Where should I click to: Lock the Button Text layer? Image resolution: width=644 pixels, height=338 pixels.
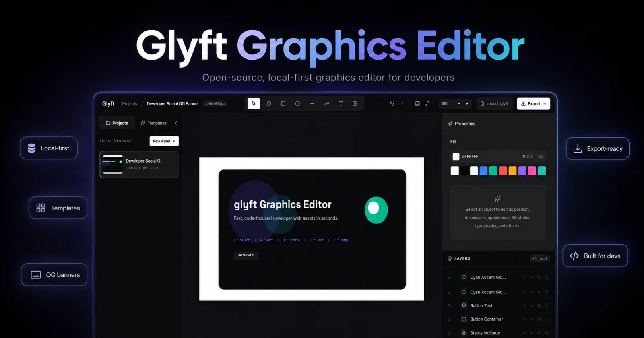tap(547, 306)
